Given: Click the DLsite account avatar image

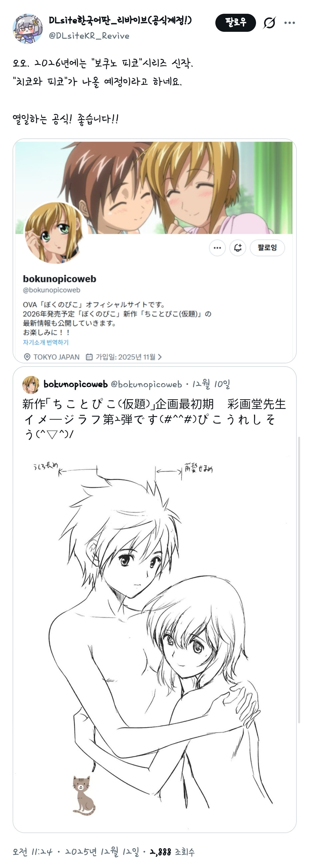Looking at the screenshot, I should 27,29.
